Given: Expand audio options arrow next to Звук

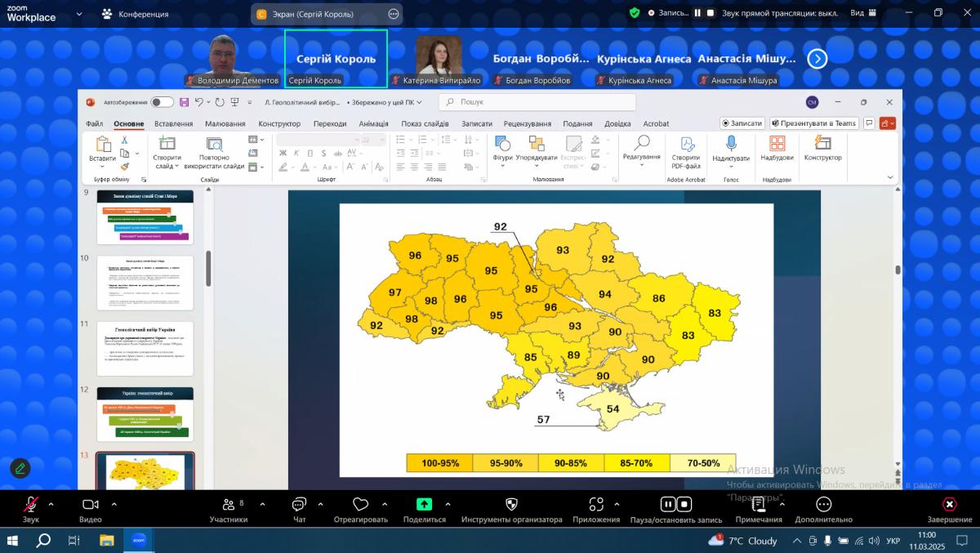Looking at the screenshot, I should [x=51, y=504].
